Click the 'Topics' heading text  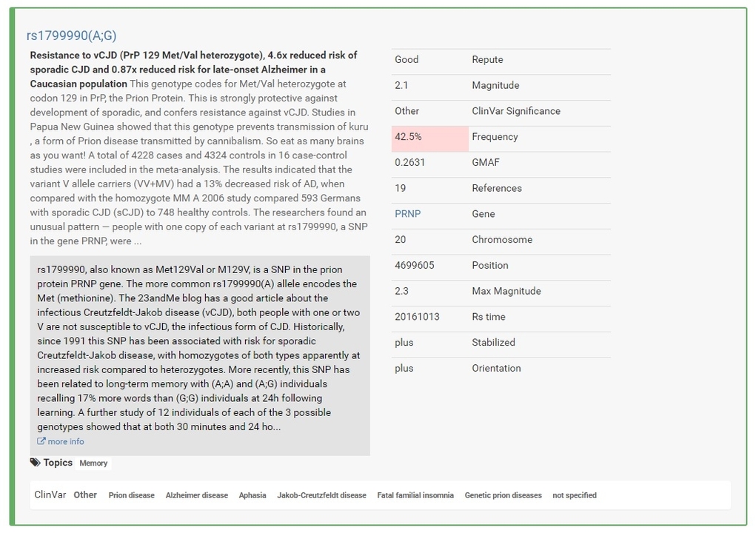pos(58,463)
